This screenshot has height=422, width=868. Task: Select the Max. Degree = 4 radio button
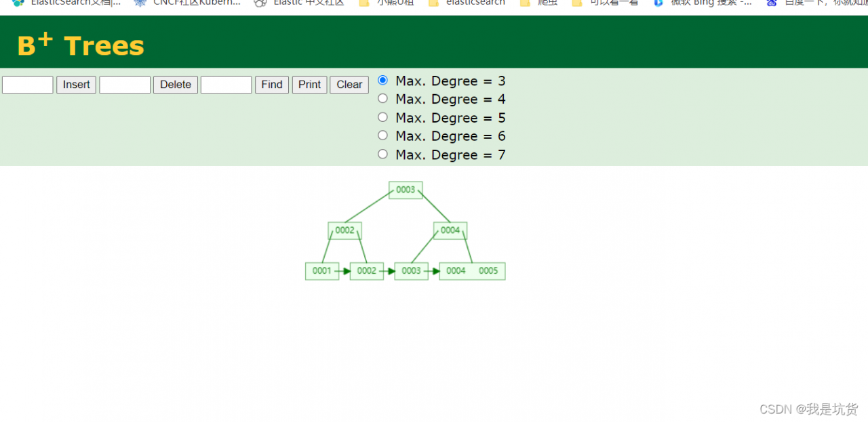382,99
